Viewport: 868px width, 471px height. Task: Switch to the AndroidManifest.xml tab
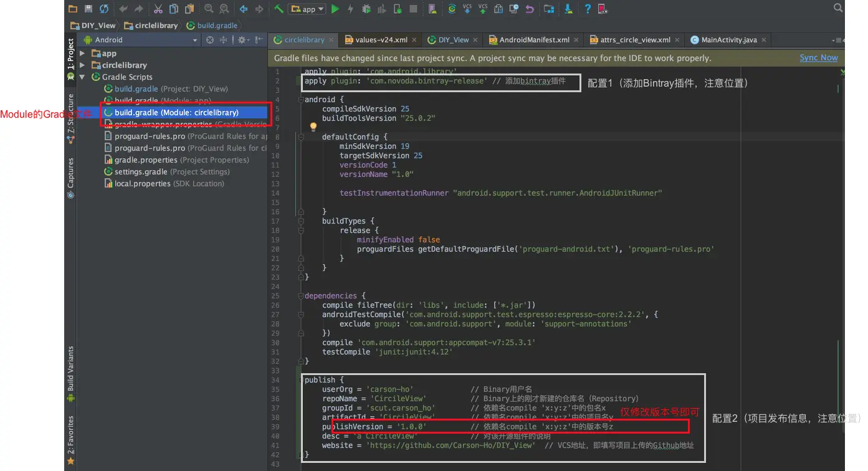(534, 40)
